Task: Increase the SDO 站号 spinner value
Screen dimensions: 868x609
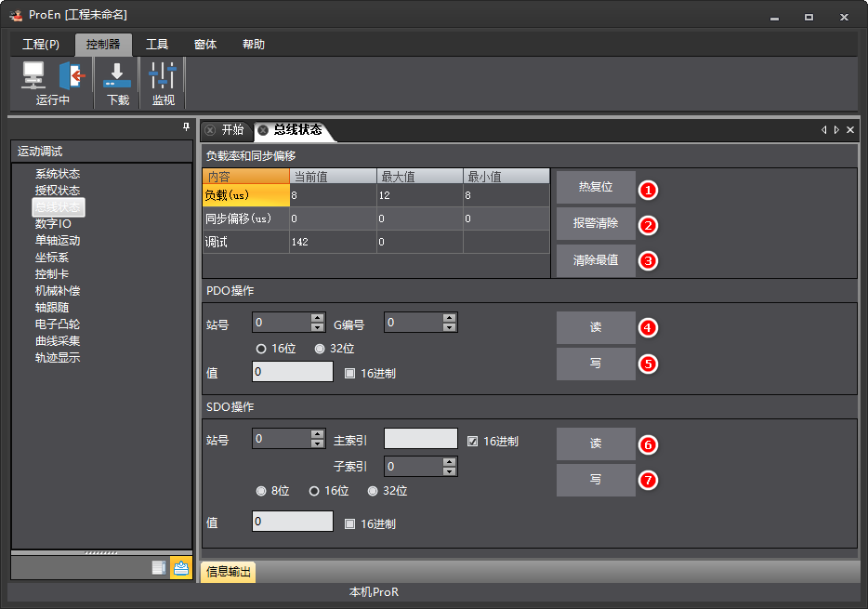Action: pos(317,434)
